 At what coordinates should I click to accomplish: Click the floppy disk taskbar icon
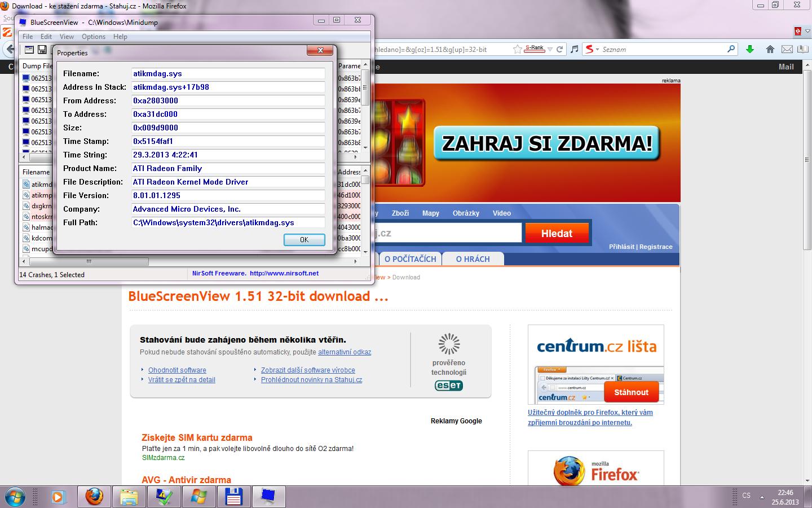tap(233, 497)
